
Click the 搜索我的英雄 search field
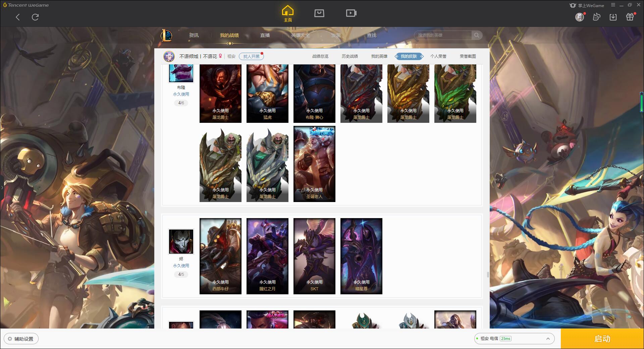coord(443,35)
